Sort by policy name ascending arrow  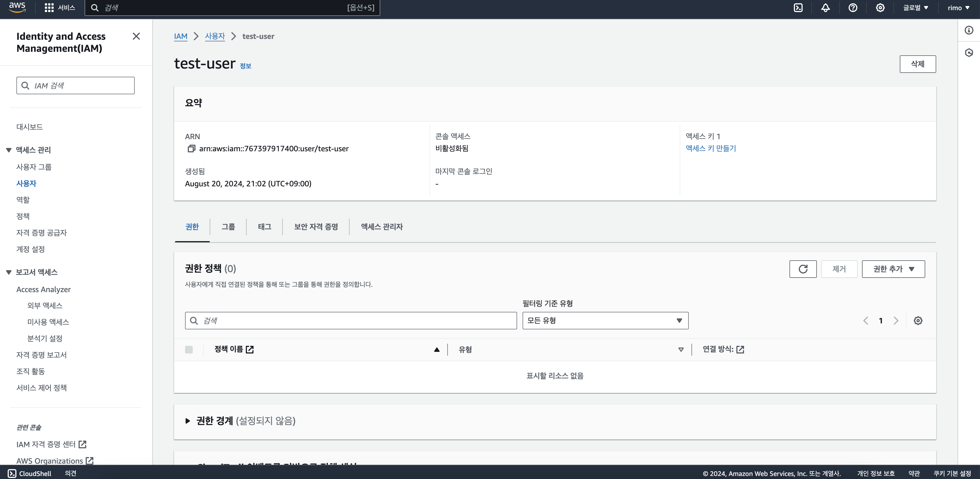click(x=437, y=350)
